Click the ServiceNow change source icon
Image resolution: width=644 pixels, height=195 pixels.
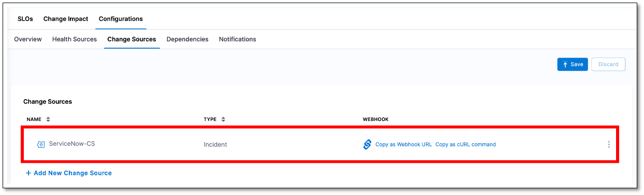coord(41,144)
